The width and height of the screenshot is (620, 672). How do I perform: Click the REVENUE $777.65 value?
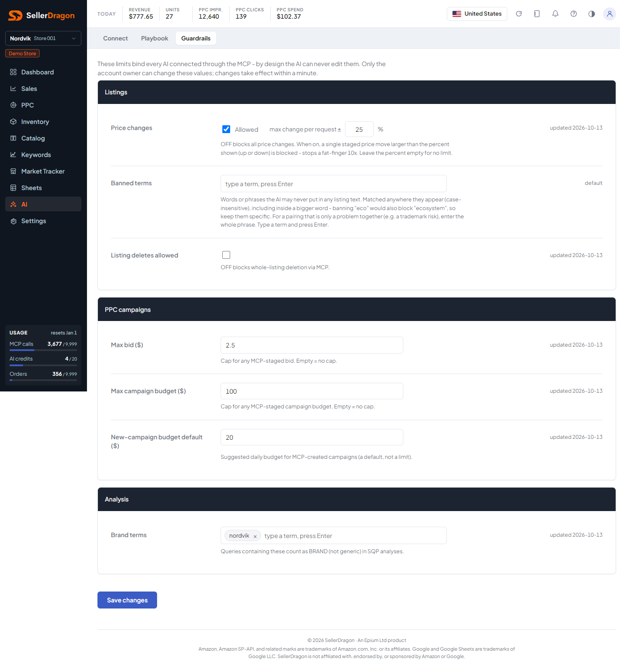[x=141, y=17]
